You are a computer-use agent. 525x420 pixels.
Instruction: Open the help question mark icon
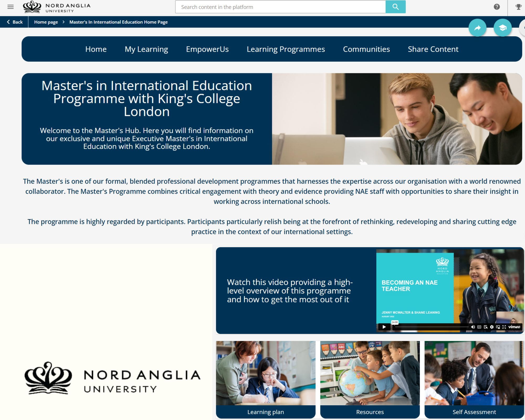(x=497, y=7)
